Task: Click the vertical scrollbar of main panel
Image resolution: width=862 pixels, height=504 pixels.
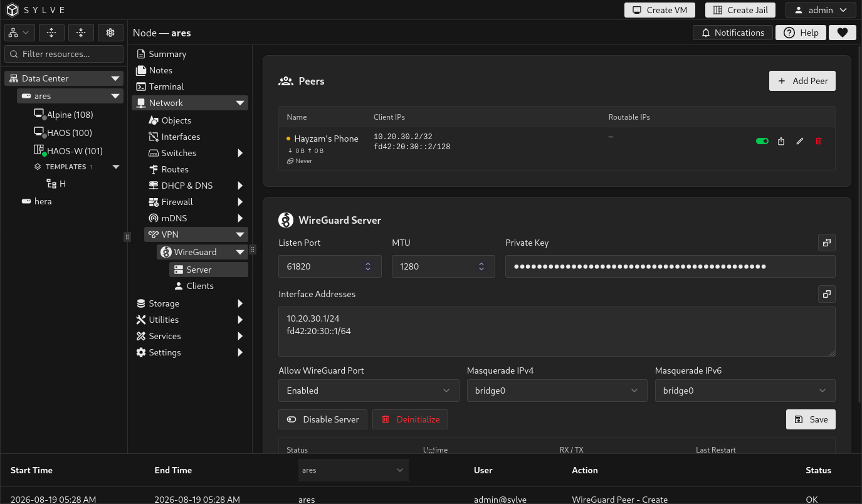Action: 859,226
